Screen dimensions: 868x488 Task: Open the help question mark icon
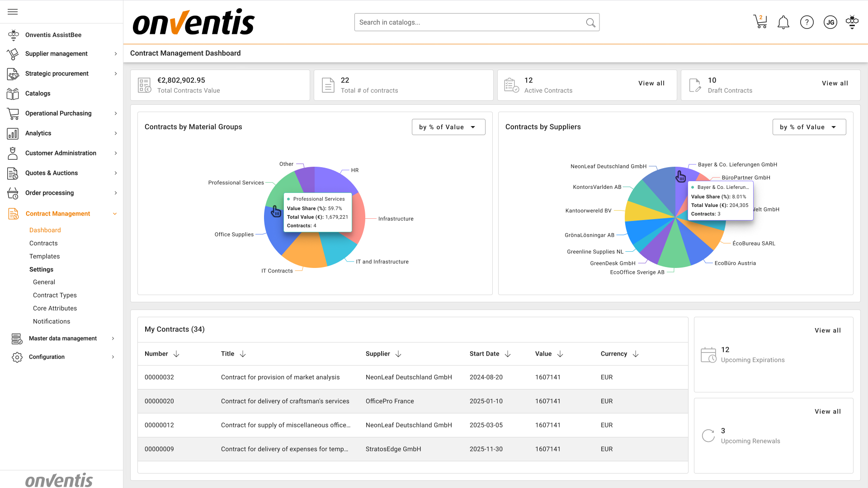coord(807,22)
